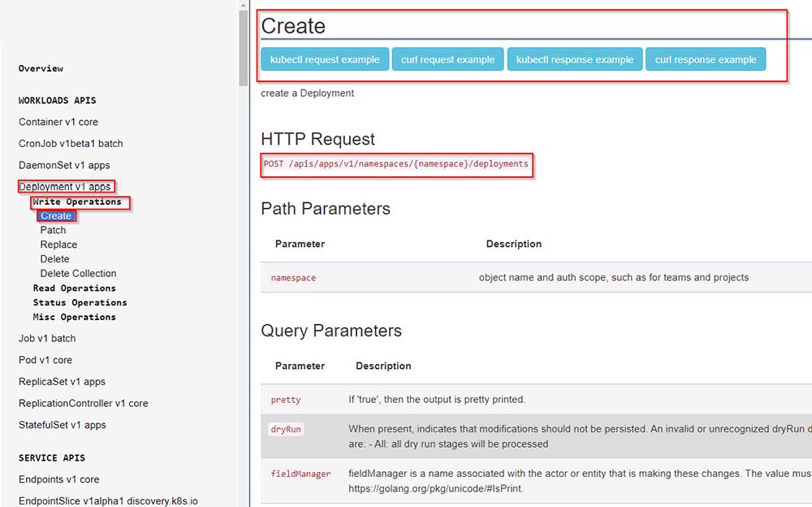Open StatefulSet v1 apps reference
Image resolution: width=812 pixels, height=507 pixels.
63,425
